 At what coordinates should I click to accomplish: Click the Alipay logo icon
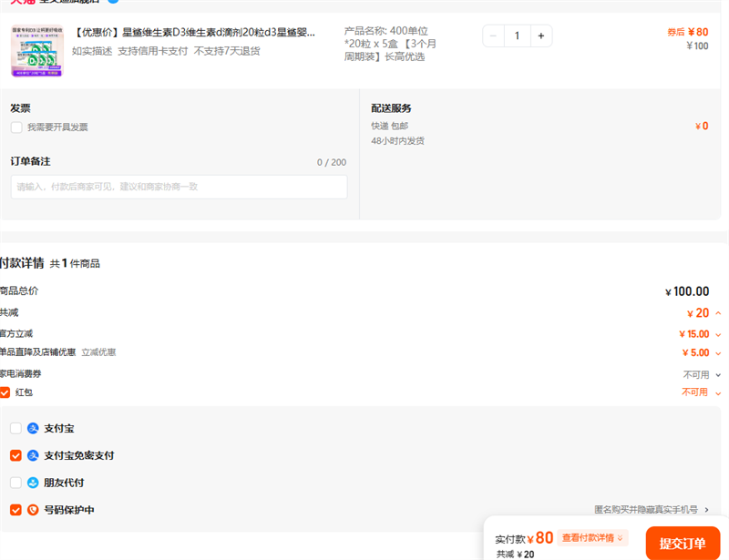pos(33,428)
